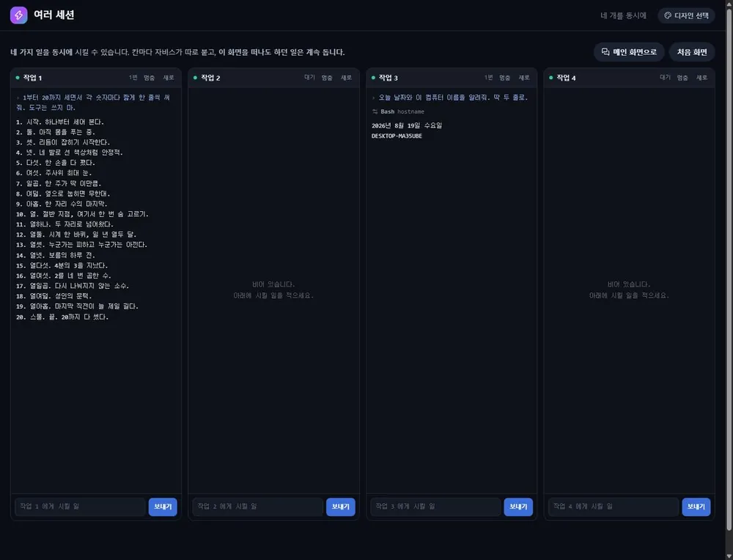The image size is (733, 560).
Task: Click the Bash tool icon in 작업 3
Action: [375, 111]
